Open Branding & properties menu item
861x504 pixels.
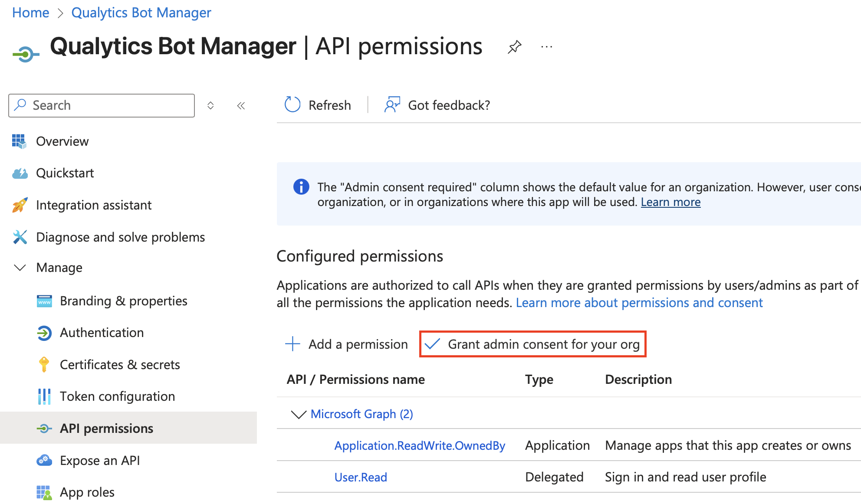123,301
